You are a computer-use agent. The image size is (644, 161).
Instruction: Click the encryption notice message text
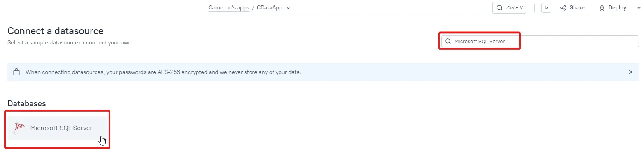pos(163,72)
